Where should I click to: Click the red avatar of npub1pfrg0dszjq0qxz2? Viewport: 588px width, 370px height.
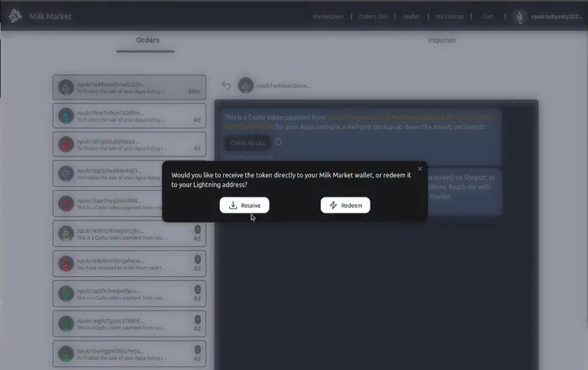click(66, 145)
